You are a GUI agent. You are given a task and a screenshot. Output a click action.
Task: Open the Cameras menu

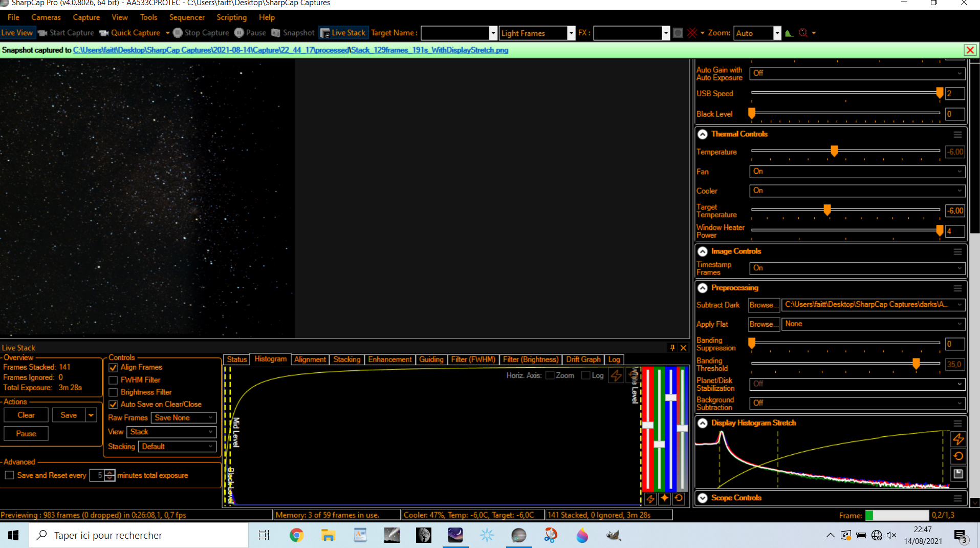point(46,17)
